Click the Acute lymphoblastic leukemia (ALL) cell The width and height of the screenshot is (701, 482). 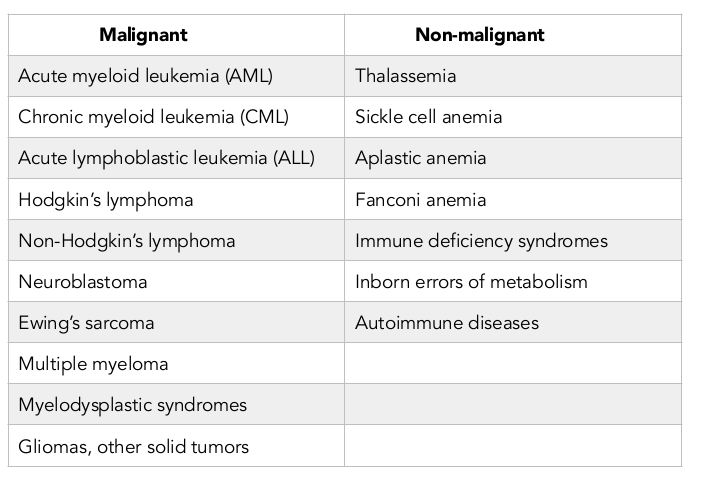pyautogui.click(x=166, y=158)
